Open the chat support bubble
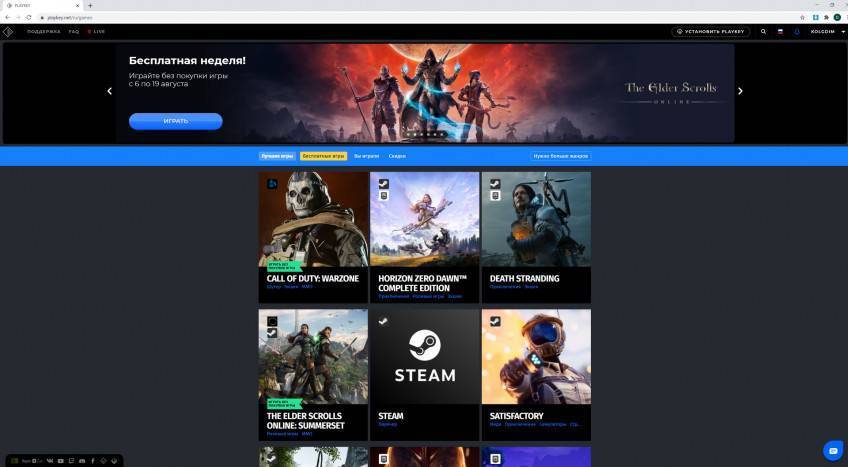The image size is (848, 467). tap(833, 450)
